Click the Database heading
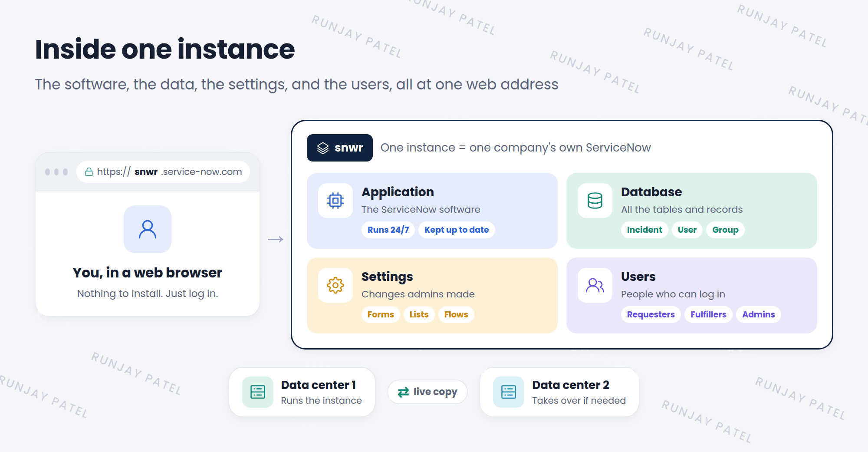This screenshot has width=868, height=452. tap(651, 192)
